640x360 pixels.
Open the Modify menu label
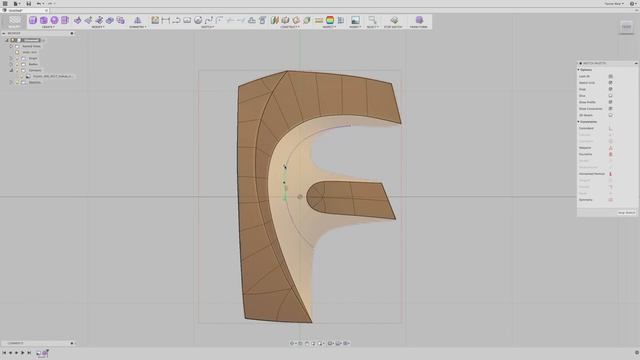[x=98, y=27]
